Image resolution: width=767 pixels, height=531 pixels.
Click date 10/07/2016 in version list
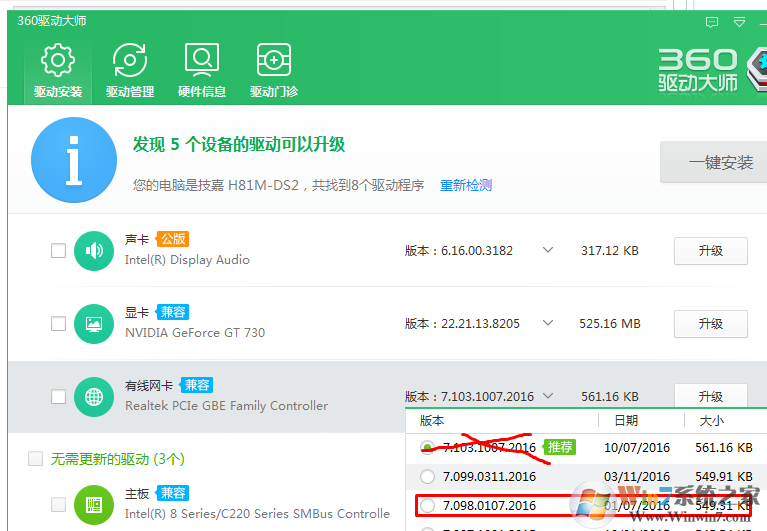pyautogui.click(x=637, y=447)
